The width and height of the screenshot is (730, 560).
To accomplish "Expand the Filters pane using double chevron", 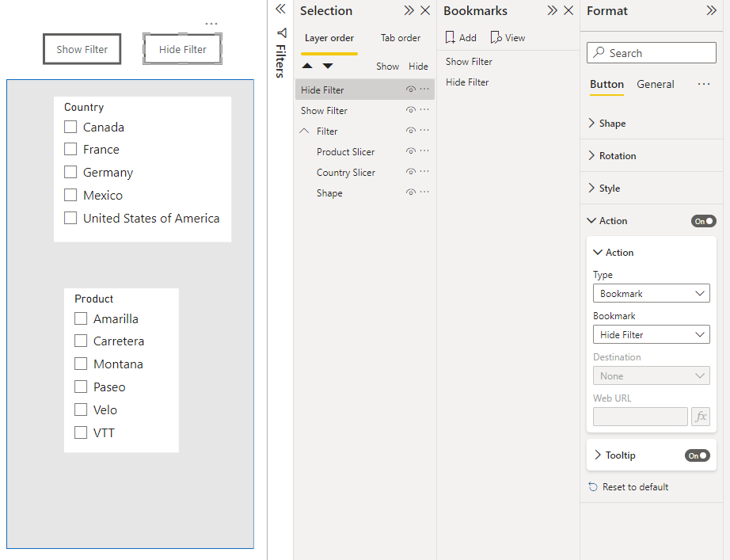I will pos(280,9).
